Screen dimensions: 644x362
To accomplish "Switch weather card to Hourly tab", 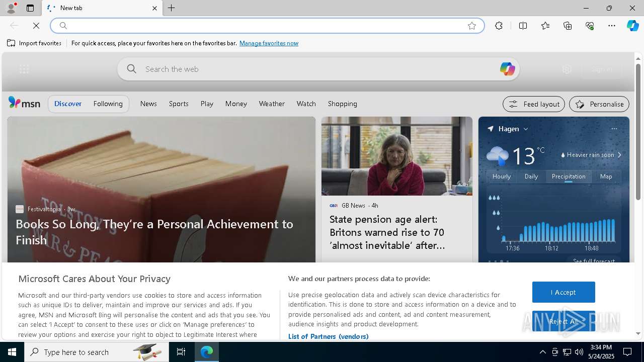I will pyautogui.click(x=502, y=176).
